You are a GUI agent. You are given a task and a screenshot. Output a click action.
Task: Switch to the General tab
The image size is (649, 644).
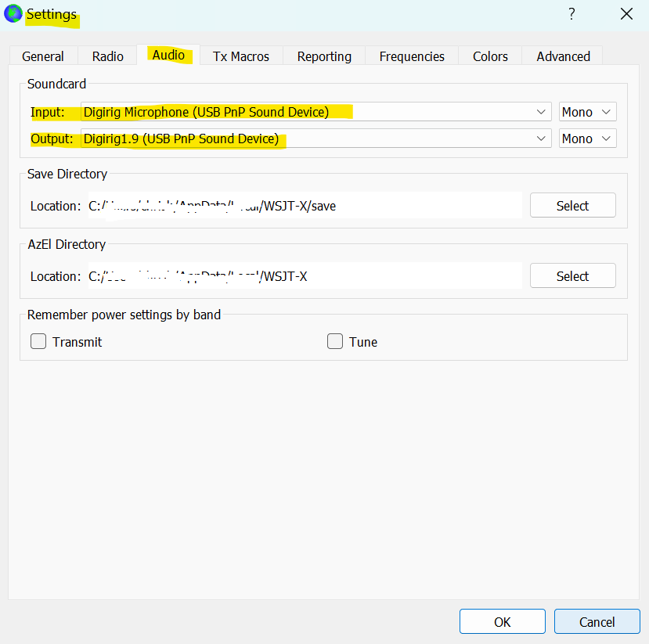43,56
